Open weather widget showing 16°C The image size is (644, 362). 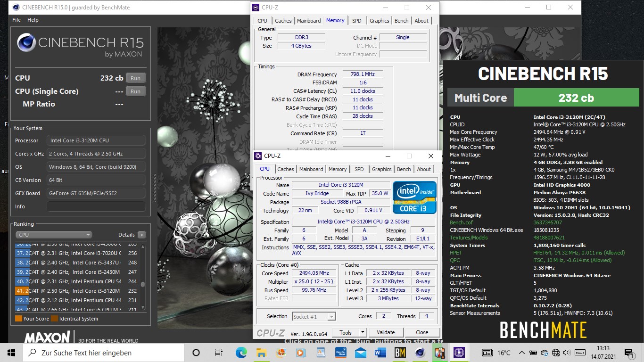click(x=496, y=353)
